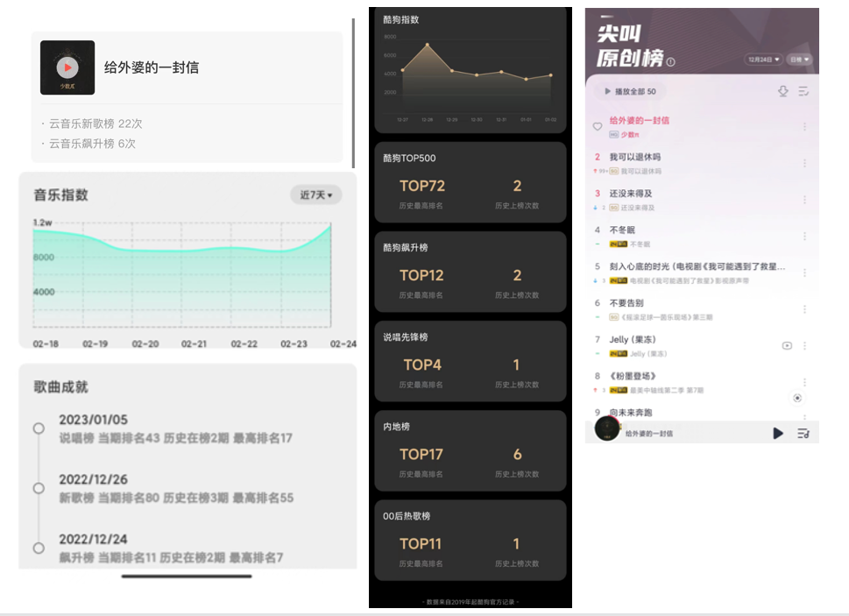The width and height of the screenshot is (849, 616).
Task: Open the 日榜 chart type dropdown
Action: [x=799, y=60]
